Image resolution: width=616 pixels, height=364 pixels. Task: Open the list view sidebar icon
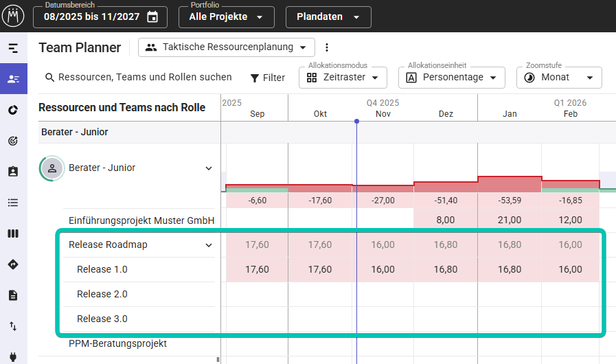(x=13, y=203)
